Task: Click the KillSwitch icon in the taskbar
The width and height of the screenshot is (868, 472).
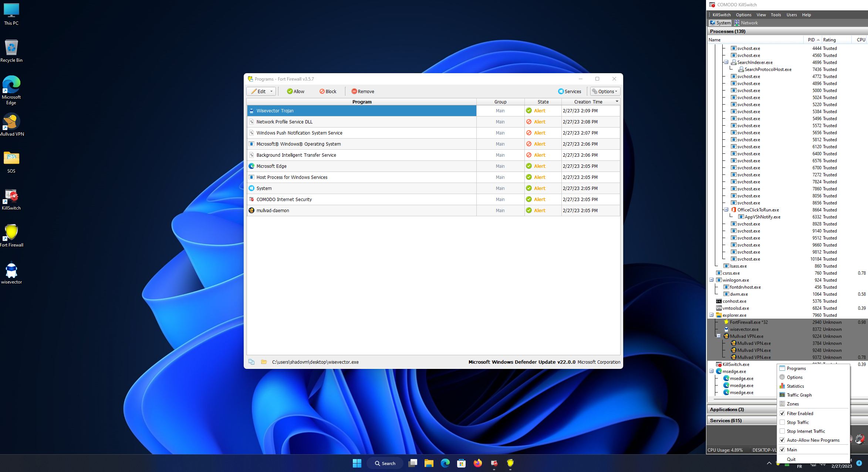Action: [x=494, y=463]
